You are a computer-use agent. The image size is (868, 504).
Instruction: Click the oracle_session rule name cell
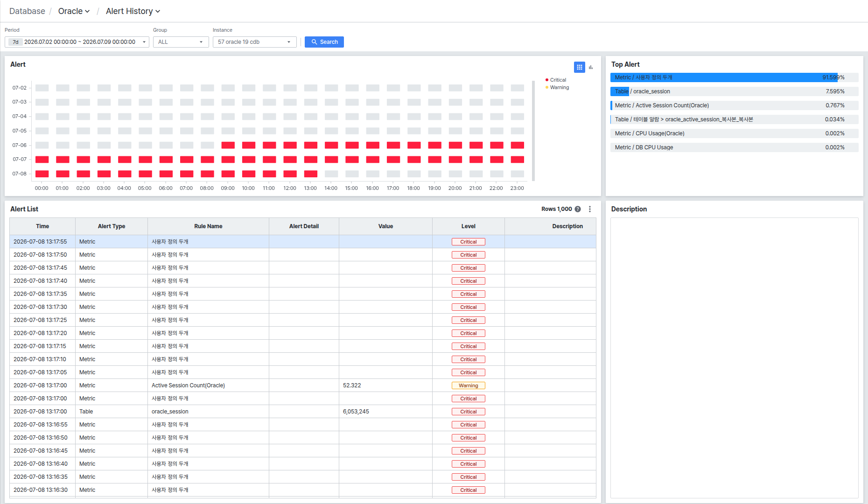tap(208, 412)
